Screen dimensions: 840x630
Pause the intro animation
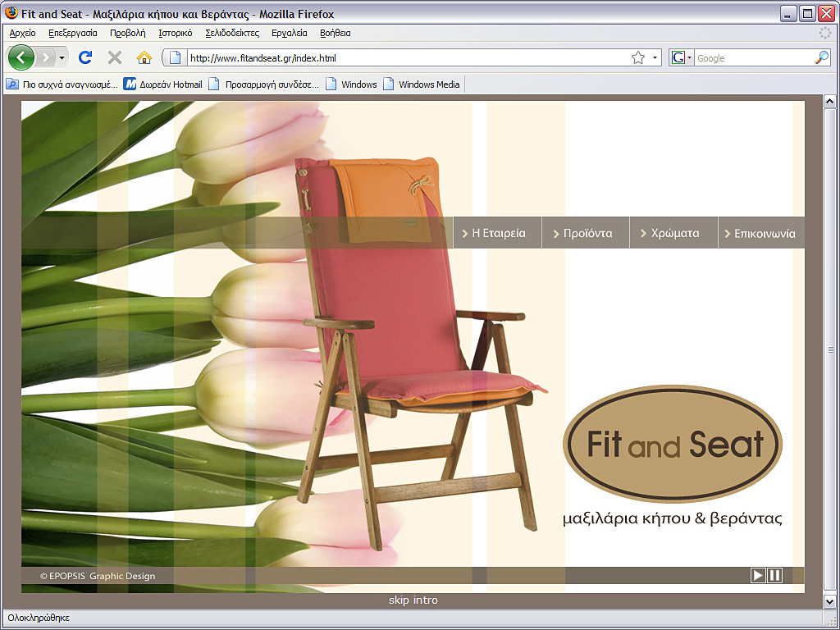(x=774, y=575)
